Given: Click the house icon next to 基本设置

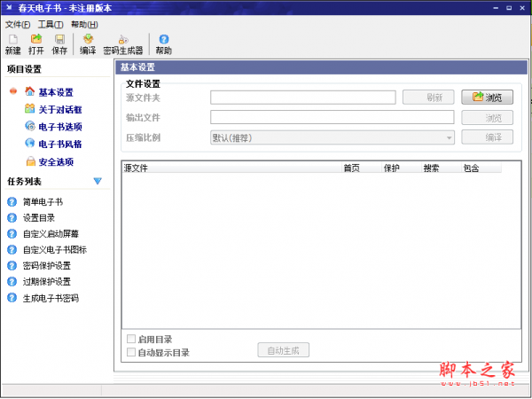Looking at the screenshot, I should [x=29, y=91].
